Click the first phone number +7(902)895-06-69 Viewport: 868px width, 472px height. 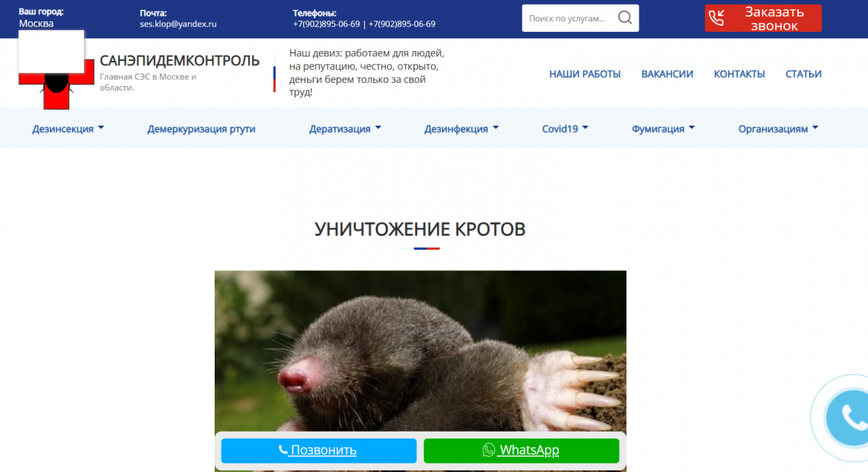tap(326, 24)
